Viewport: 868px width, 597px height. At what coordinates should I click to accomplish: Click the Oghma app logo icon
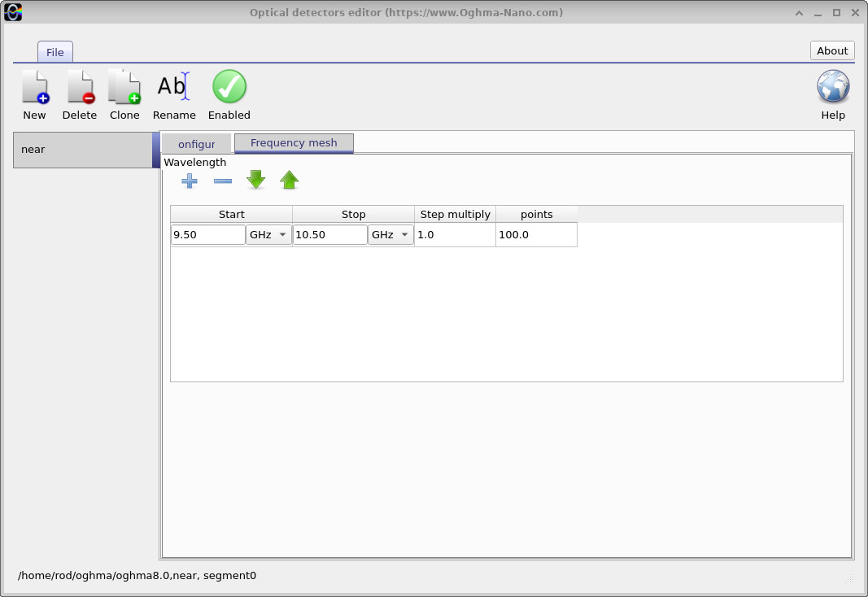(13, 12)
